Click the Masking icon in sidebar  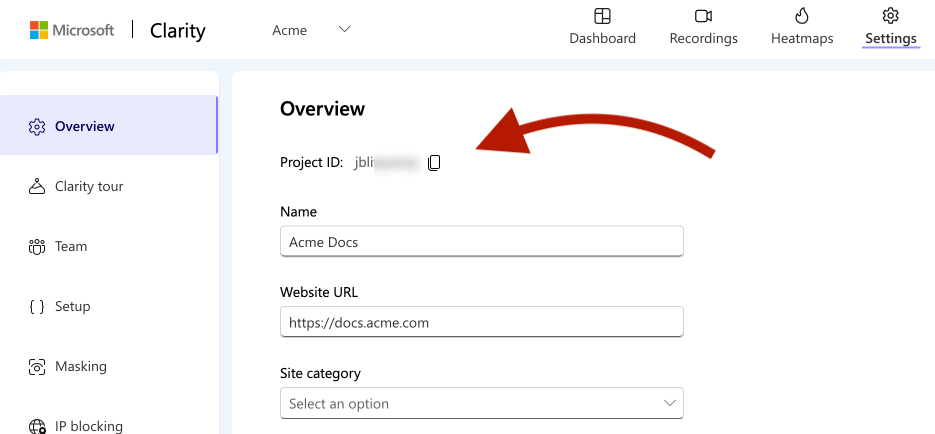(x=37, y=367)
